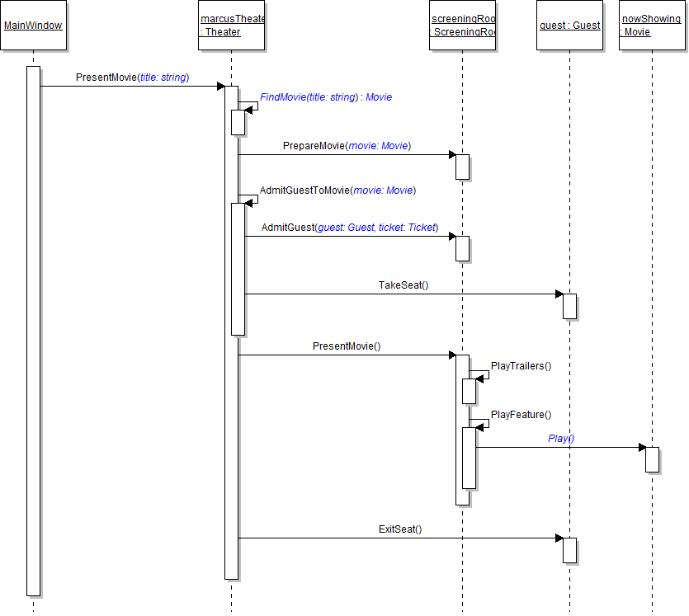Select the screeningRoom : ScreeningRoom object box
This screenshot has width=689, height=616.
[462, 26]
